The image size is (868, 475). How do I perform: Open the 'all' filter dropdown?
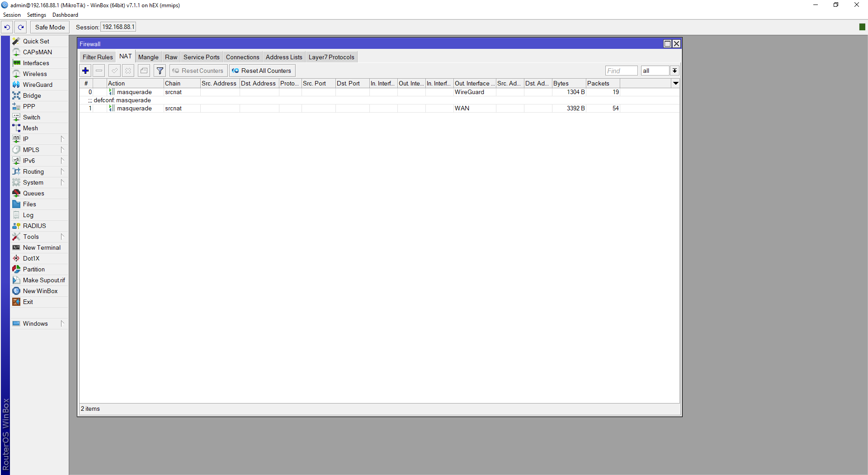[675, 71]
